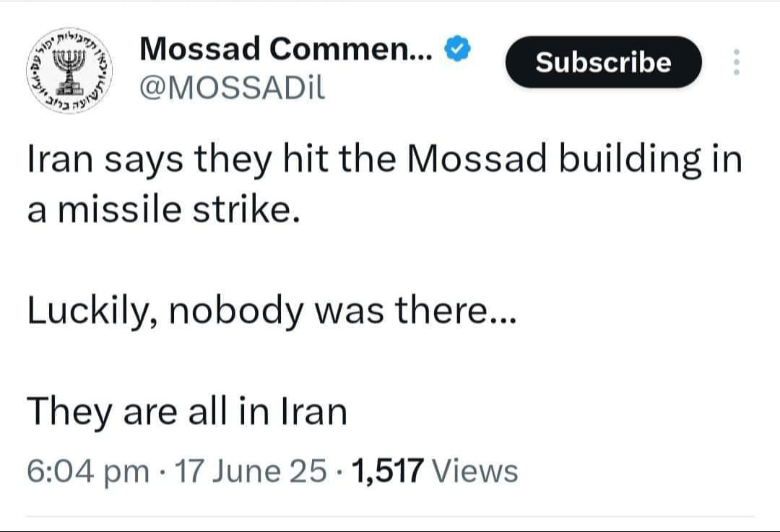Click the menorah emblem in the profile picture
The image size is (780, 532).
69,69
